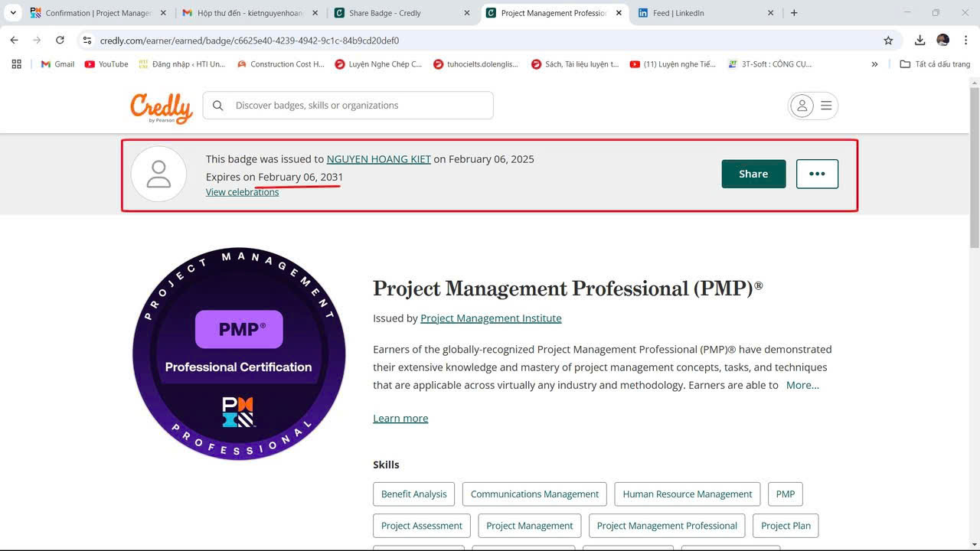Click the green Share button
Viewport: 980px width, 551px height.
coord(753,174)
